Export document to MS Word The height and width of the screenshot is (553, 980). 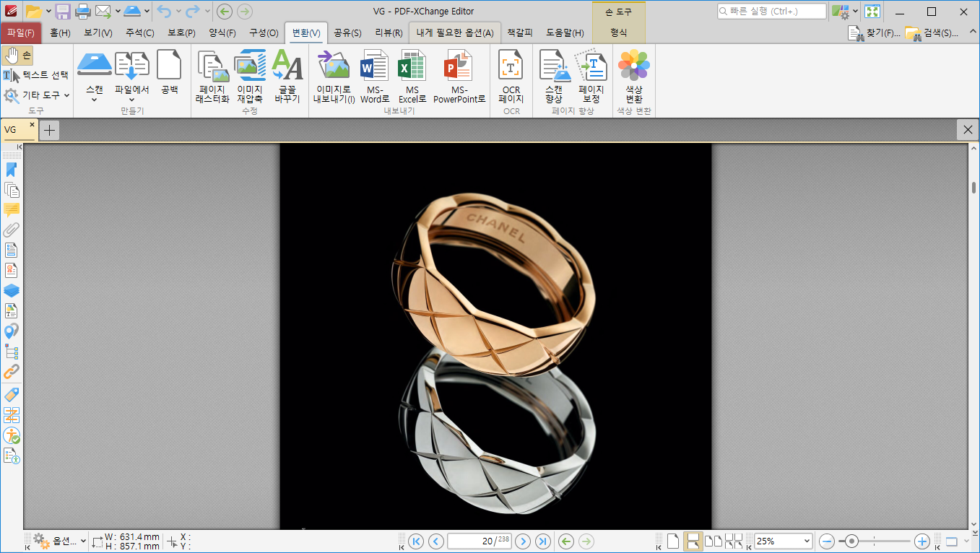tap(375, 77)
